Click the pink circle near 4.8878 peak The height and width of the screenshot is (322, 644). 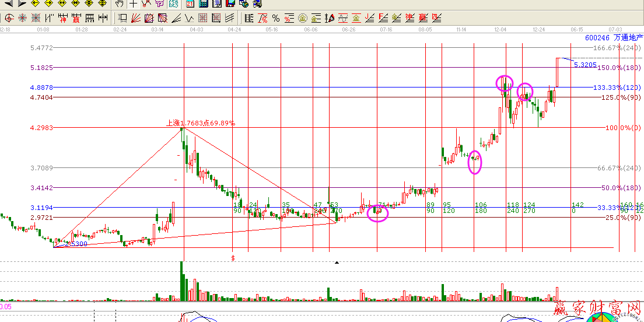tap(505, 83)
